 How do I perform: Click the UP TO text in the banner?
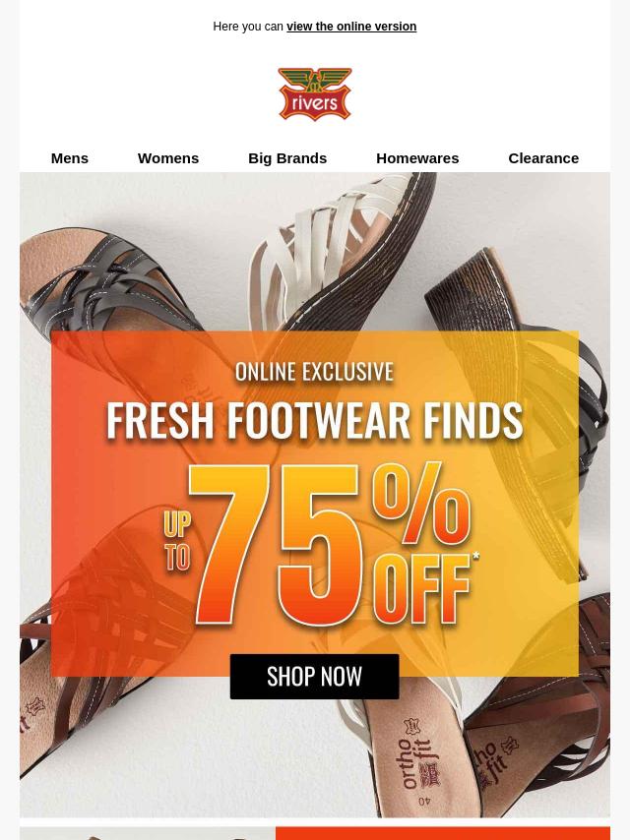(x=177, y=541)
